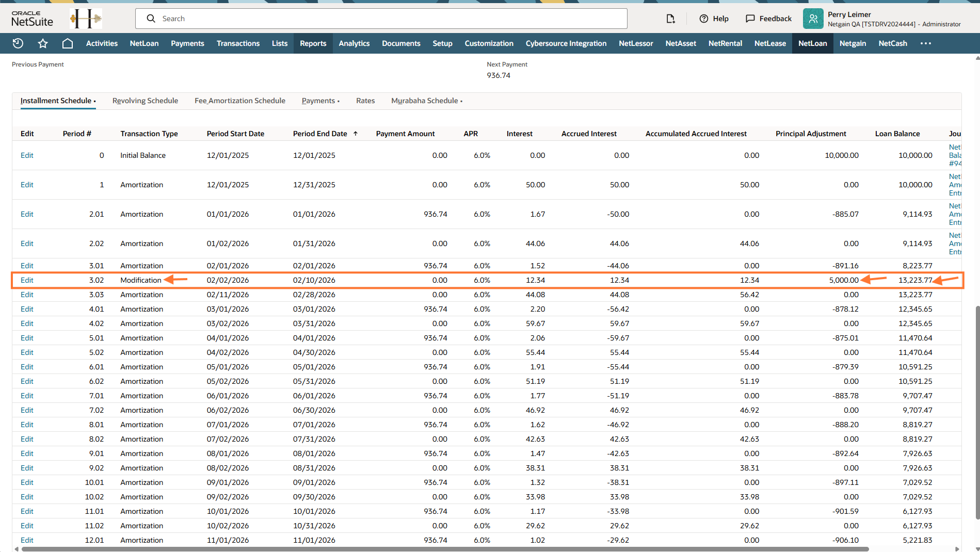Open Help from the question mark icon

[x=704, y=19]
